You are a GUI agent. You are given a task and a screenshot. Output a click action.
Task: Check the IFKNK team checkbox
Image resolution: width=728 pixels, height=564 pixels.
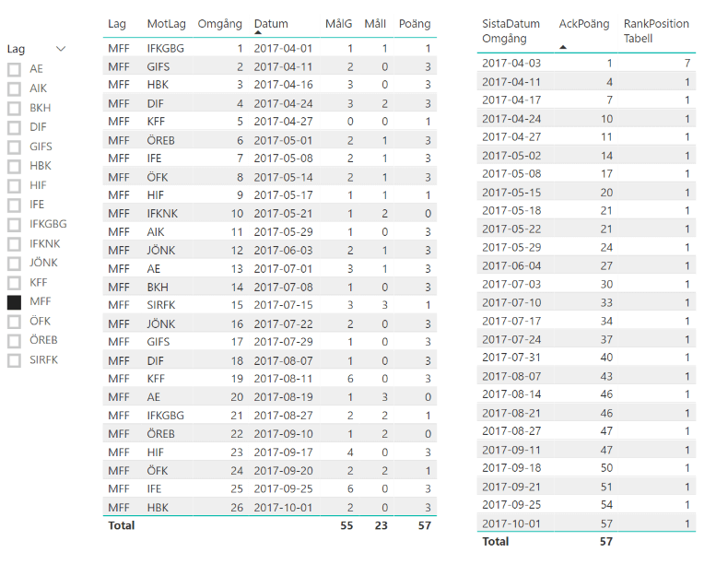pos(15,243)
